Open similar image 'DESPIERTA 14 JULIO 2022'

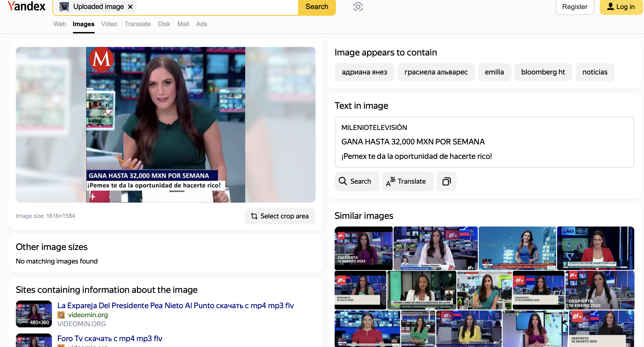pyautogui.click(x=360, y=290)
